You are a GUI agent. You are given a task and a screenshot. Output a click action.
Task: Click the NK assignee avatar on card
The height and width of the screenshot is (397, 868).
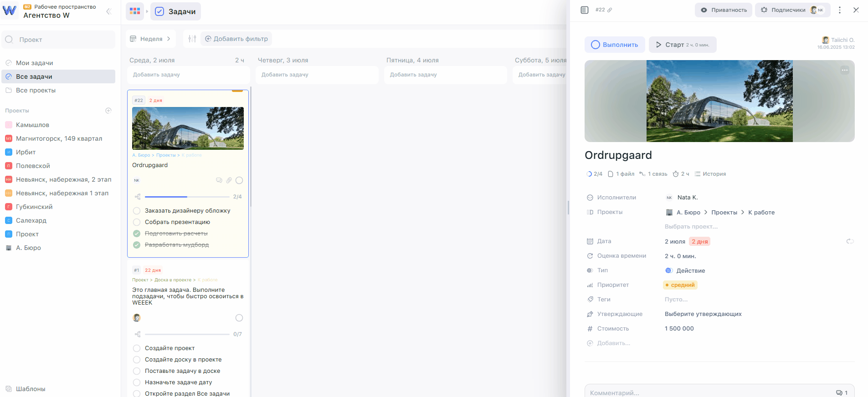(x=137, y=180)
